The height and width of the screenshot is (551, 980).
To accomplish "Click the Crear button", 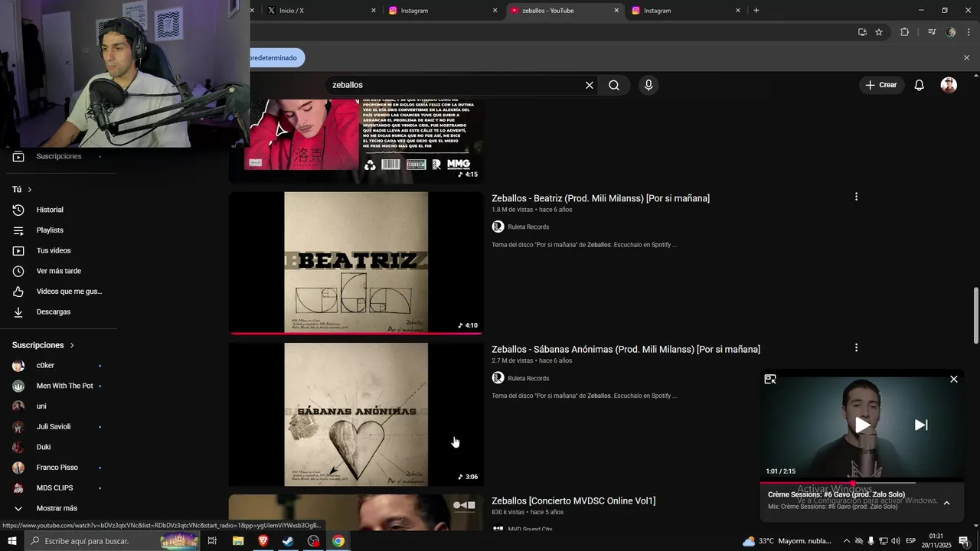I will pos(881,85).
